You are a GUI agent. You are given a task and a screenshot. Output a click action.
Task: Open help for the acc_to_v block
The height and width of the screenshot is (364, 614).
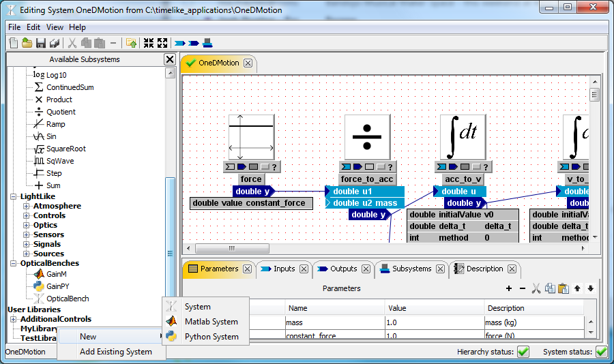(486, 167)
